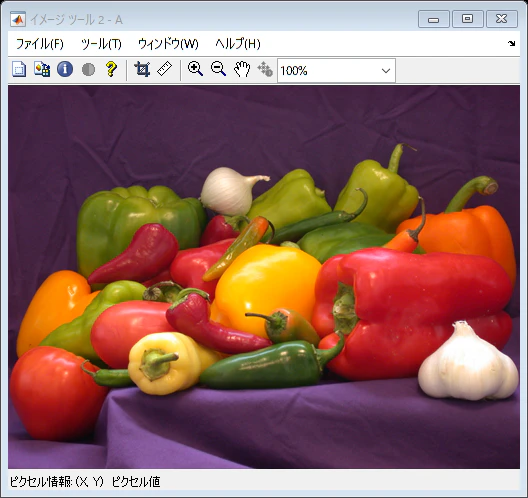Open the Overview tool icon
528x498 pixels.
pyautogui.click(x=19, y=69)
